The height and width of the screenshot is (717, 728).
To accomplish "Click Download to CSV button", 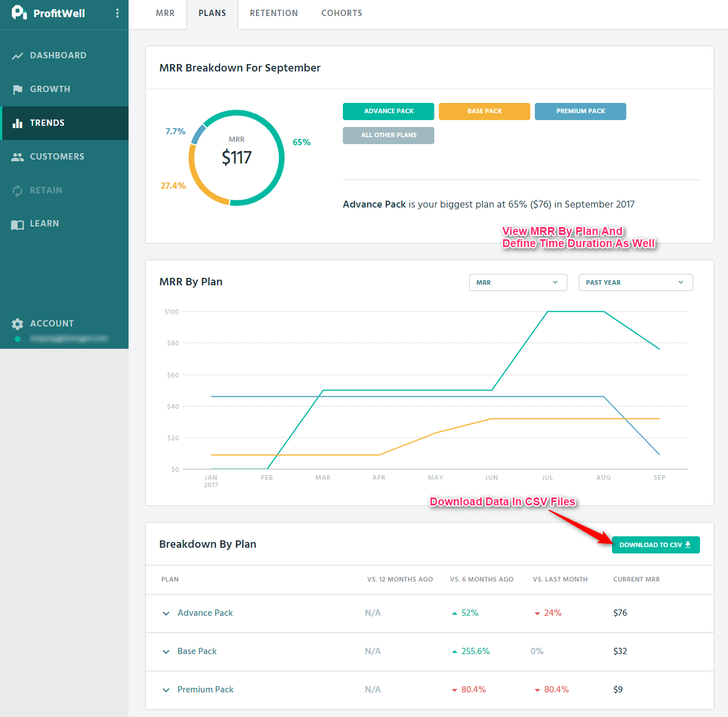I will point(656,545).
